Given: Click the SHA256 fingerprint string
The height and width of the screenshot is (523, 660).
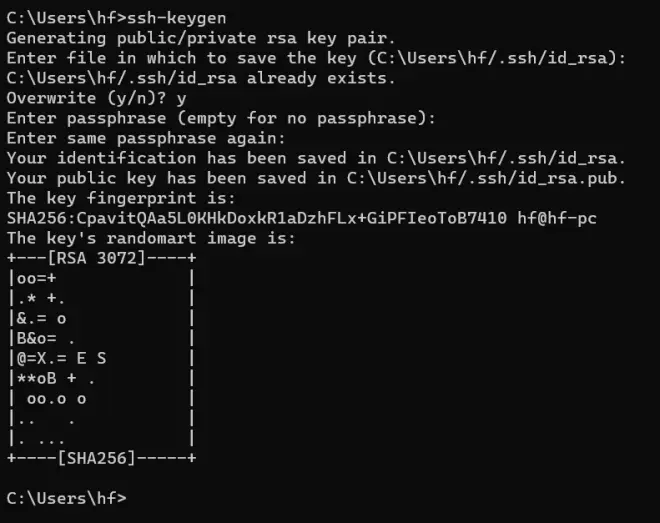Looking at the screenshot, I should 257,218.
